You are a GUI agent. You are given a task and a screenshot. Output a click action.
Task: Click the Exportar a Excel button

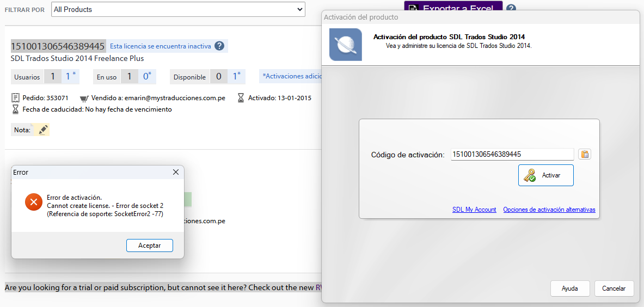tap(453, 6)
